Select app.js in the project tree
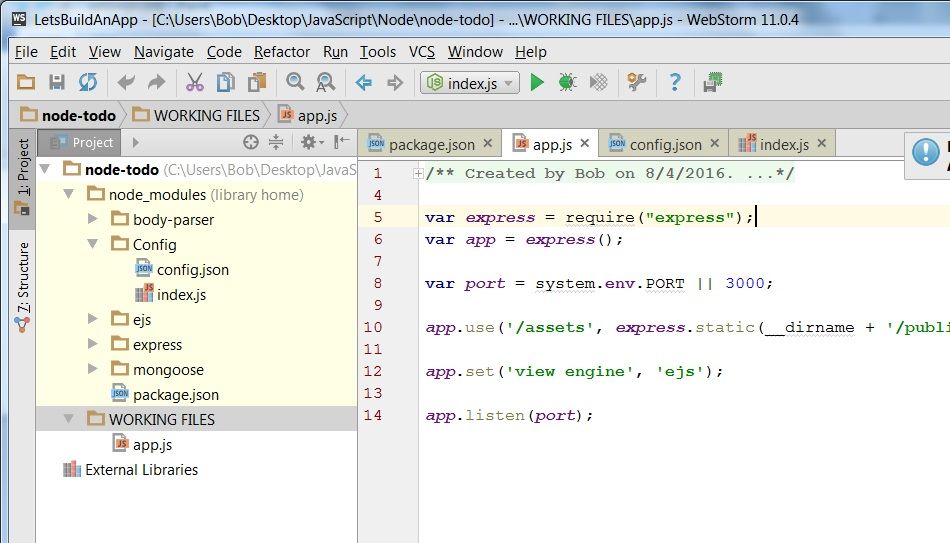This screenshot has height=543, width=950. pos(152,445)
